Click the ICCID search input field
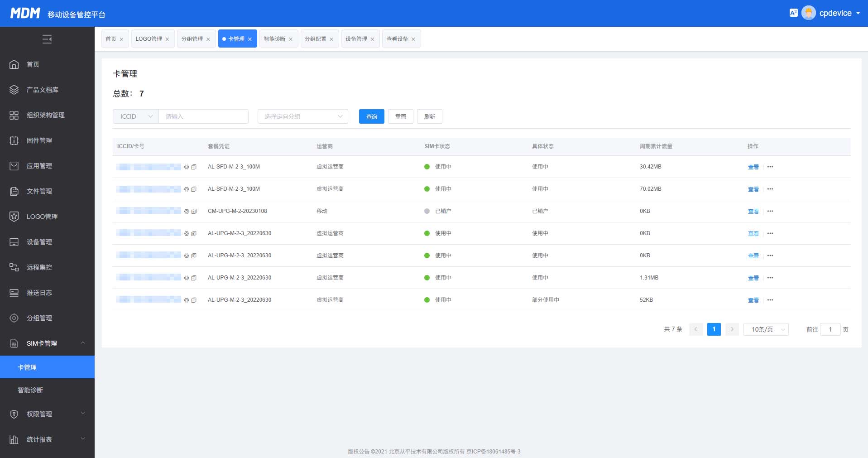Screen dimensions: 868x458 click(203, 116)
